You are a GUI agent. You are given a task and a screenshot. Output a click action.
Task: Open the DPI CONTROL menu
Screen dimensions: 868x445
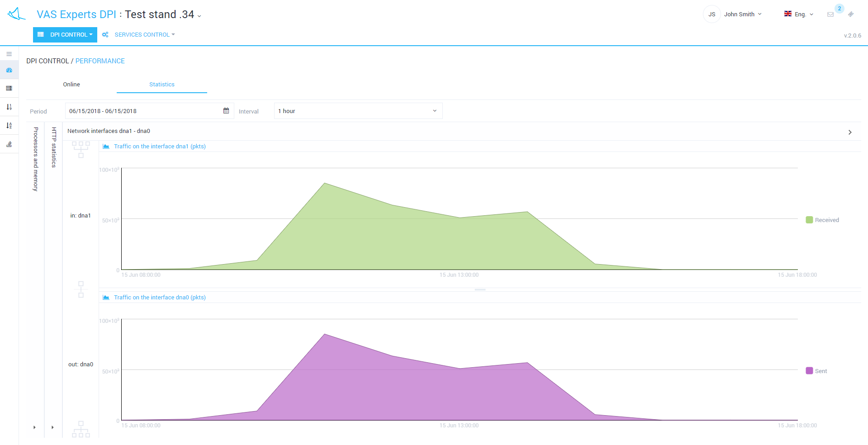pyautogui.click(x=65, y=35)
